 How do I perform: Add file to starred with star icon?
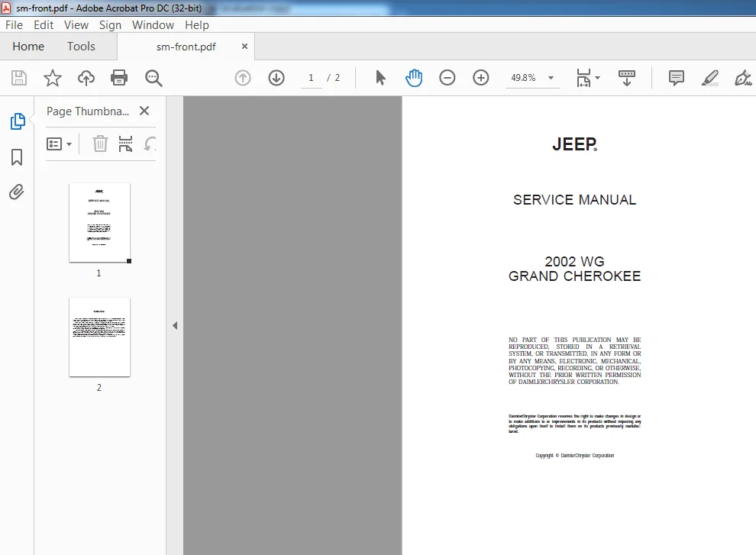(53, 78)
